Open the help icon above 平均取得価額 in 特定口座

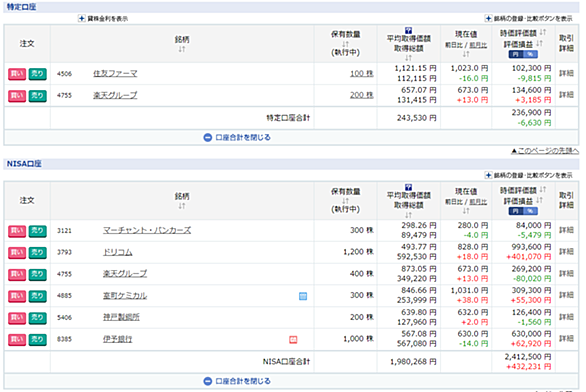point(408,31)
